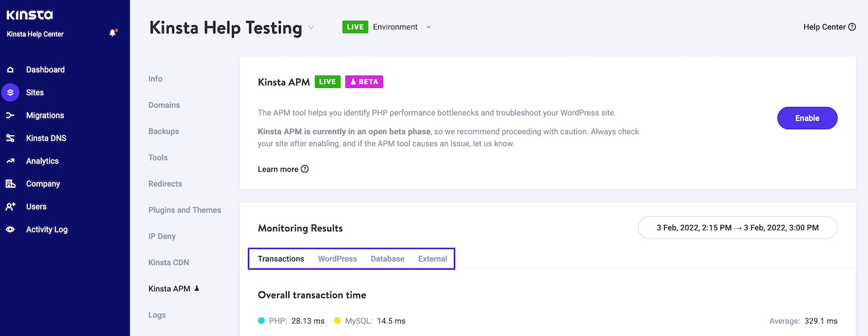Click the PHP teal legend dot
This screenshot has width=868, height=336.
pyautogui.click(x=262, y=321)
